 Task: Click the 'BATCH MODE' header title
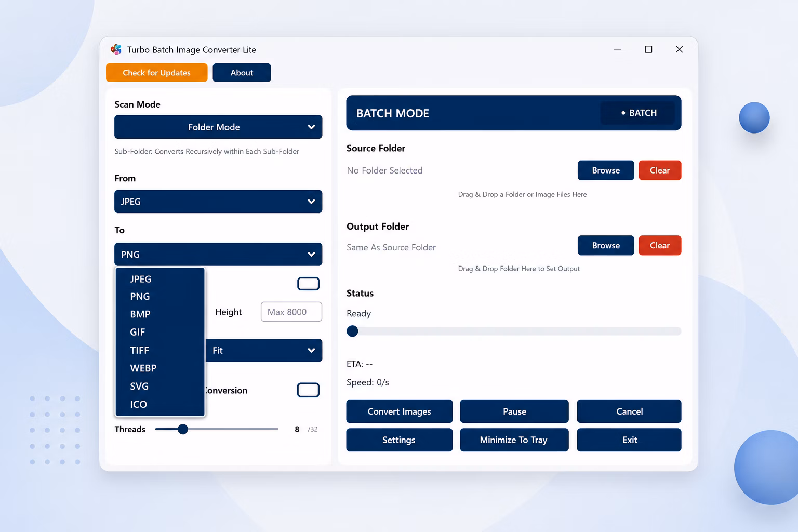tap(393, 113)
